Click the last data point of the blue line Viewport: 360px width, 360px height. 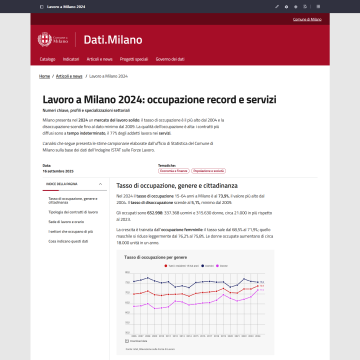pyautogui.click(x=257, y=282)
